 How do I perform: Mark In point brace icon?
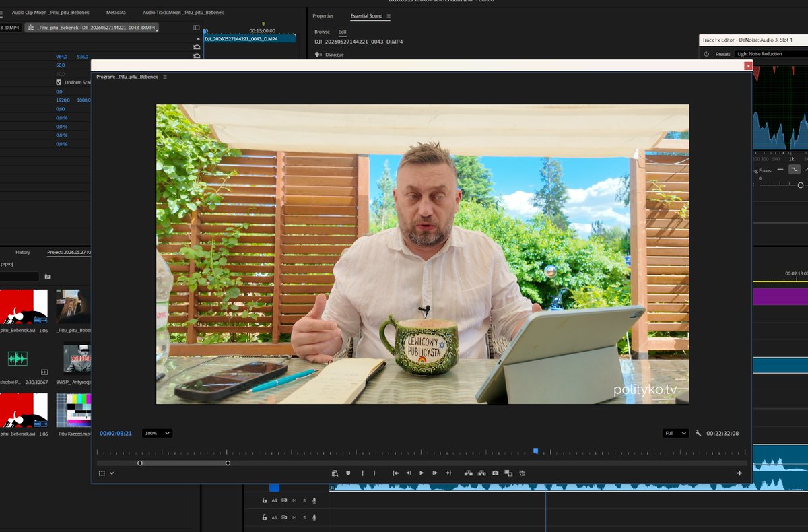(x=362, y=473)
